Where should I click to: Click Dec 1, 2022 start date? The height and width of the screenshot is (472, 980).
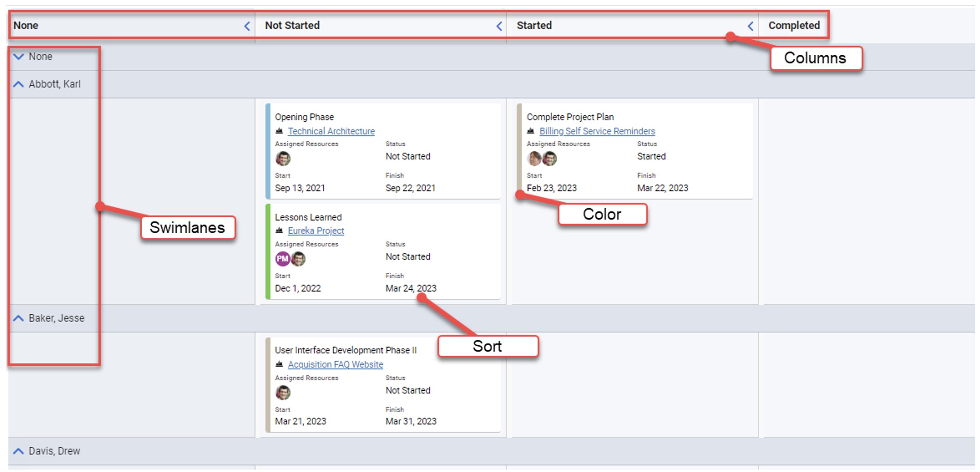pyautogui.click(x=298, y=288)
